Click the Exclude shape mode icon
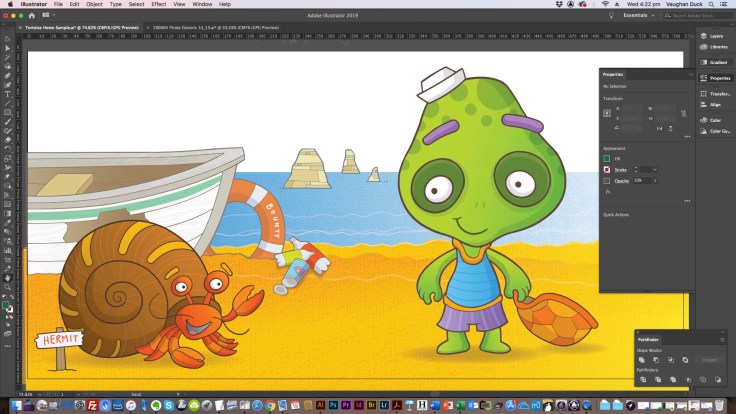 (685, 360)
